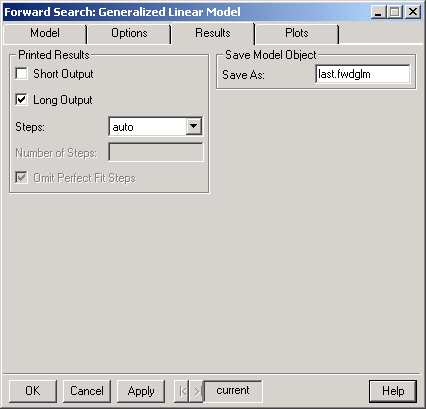Expand the Steps dropdown arrow
This screenshot has width=426, height=409.
pos(194,127)
